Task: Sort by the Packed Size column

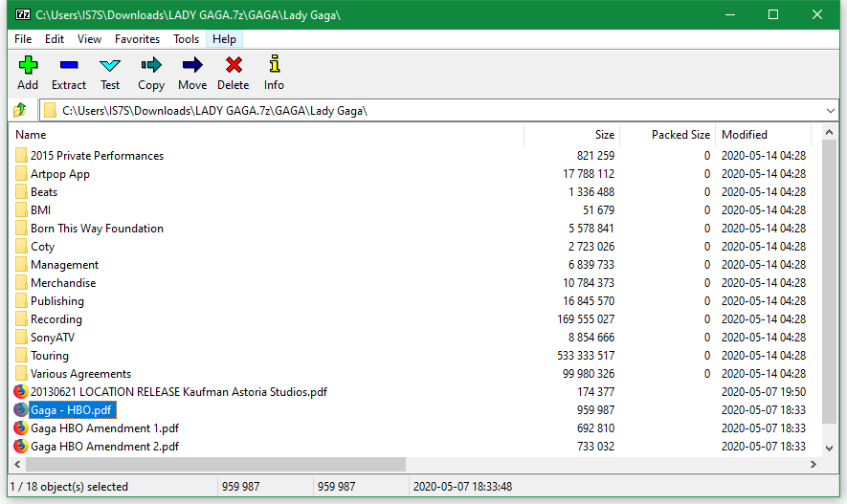Action: pos(680,135)
